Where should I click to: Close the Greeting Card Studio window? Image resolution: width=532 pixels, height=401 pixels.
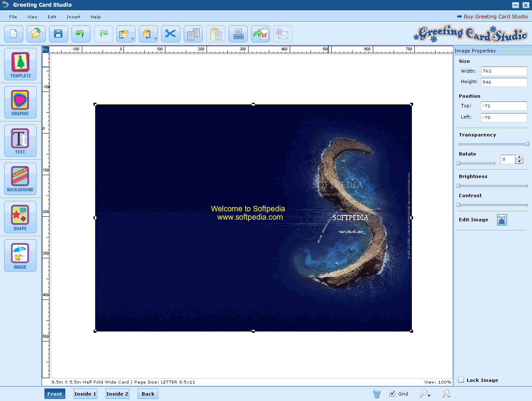tap(525, 5)
